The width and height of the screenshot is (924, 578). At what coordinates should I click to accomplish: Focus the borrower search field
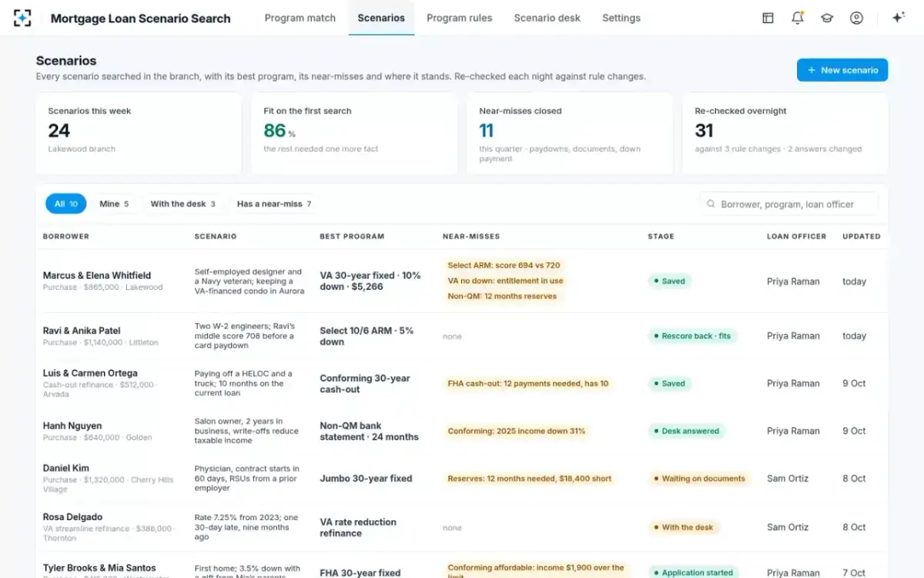tap(788, 203)
